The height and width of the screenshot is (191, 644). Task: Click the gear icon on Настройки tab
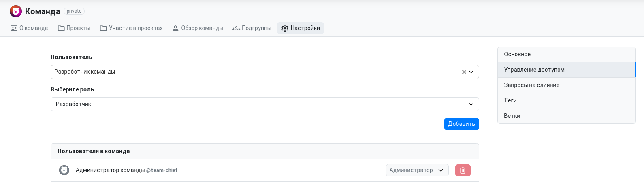285,28
